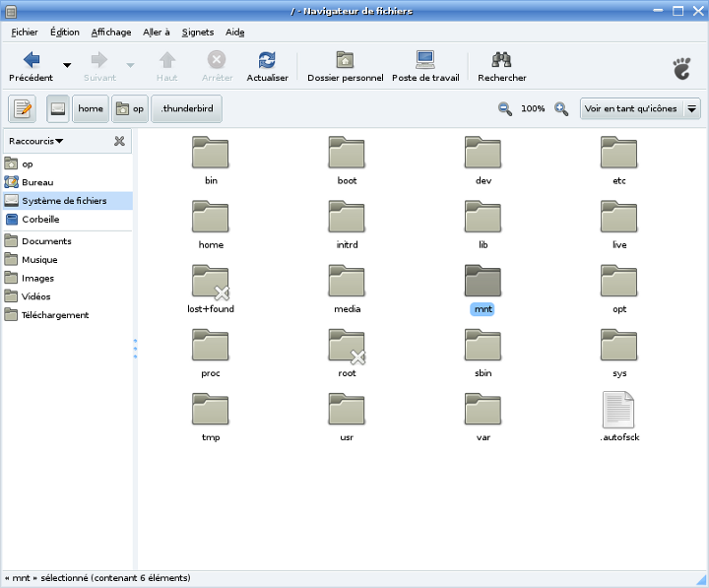Select the home path bar button
709x588 pixels.
pyautogui.click(x=91, y=109)
